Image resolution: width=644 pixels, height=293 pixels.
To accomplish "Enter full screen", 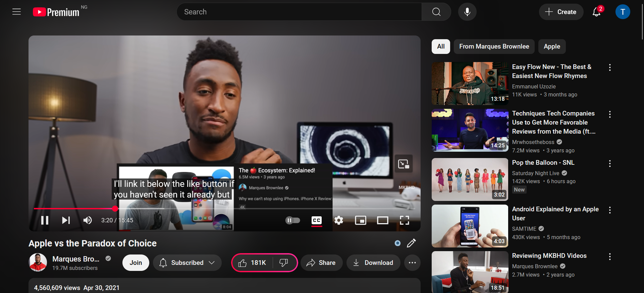I will click(x=405, y=220).
